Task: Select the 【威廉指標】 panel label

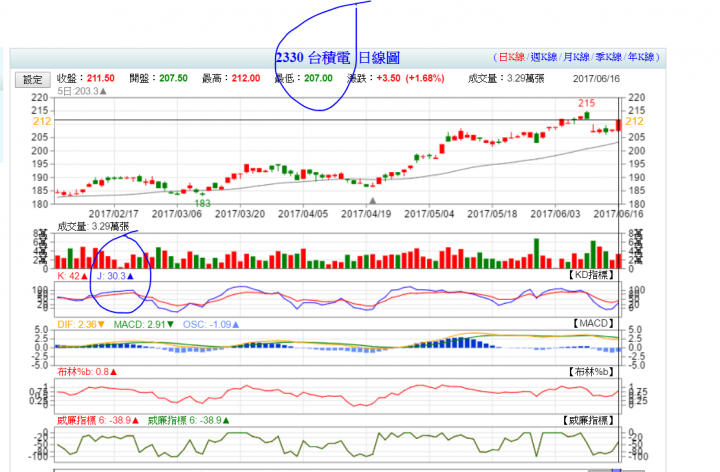Action: pos(588,420)
